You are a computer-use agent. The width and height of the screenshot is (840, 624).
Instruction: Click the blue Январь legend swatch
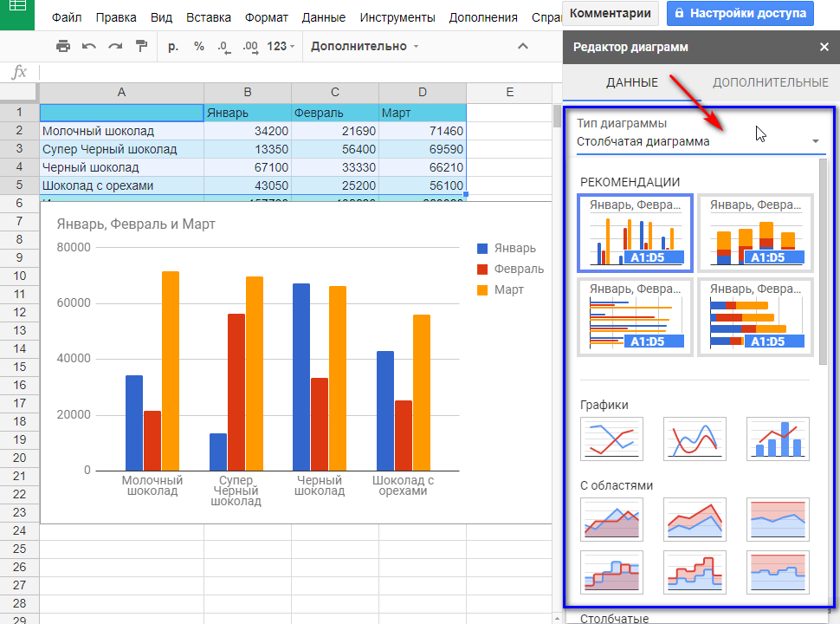click(483, 249)
